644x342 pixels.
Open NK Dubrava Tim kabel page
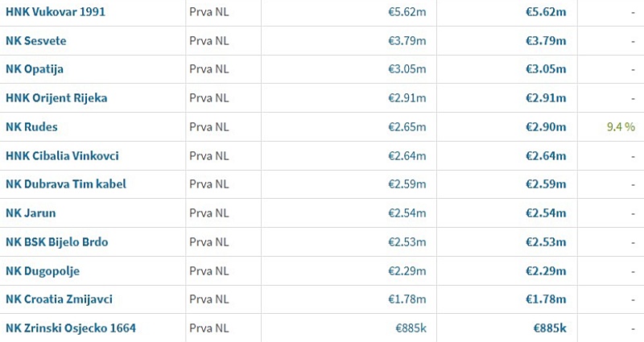66,184
